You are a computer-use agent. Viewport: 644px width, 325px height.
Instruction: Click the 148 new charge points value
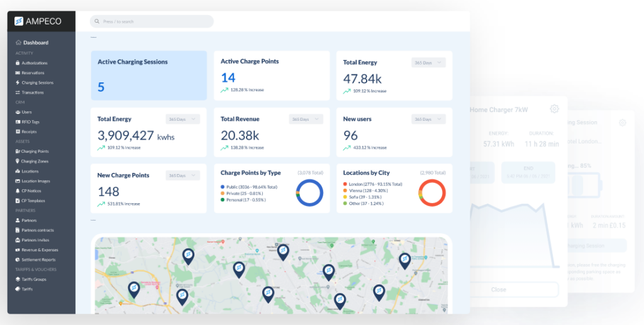(x=108, y=192)
